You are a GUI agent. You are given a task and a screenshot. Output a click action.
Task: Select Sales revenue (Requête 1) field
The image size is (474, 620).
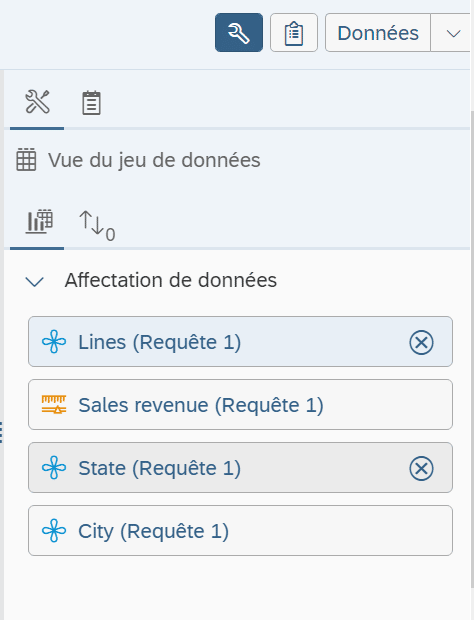240,405
